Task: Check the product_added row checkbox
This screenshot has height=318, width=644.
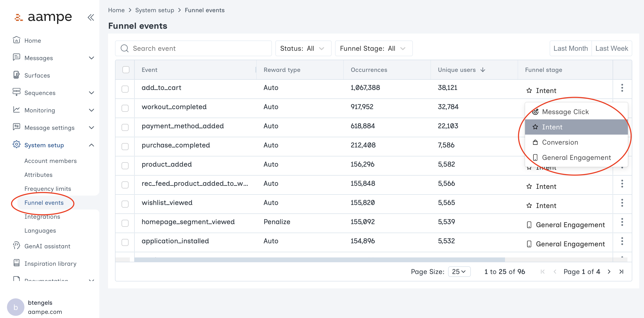Action: tap(125, 166)
